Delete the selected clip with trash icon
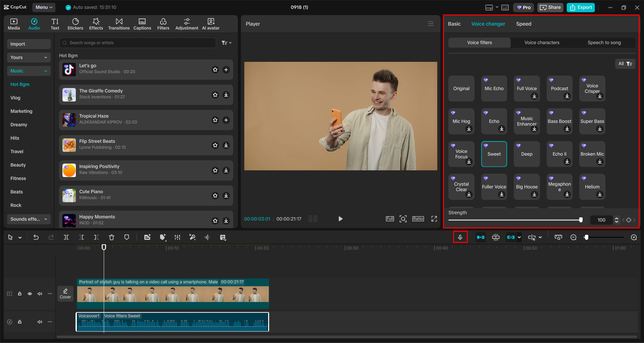Screen dimensions: 644x343 tap(111, 237)
